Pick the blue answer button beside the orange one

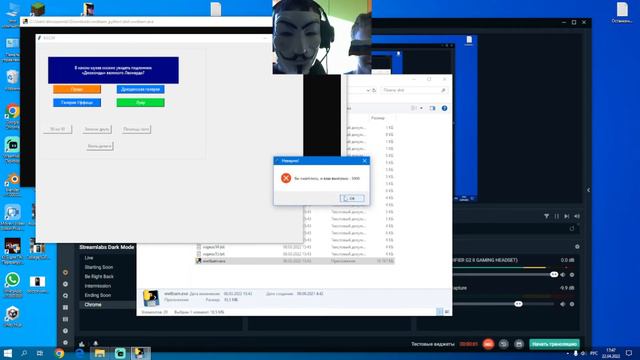click(140, 89)
